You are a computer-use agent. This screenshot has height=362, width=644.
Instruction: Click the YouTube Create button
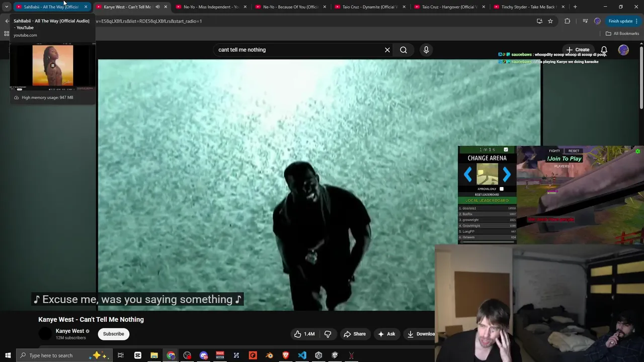point(578,50)
